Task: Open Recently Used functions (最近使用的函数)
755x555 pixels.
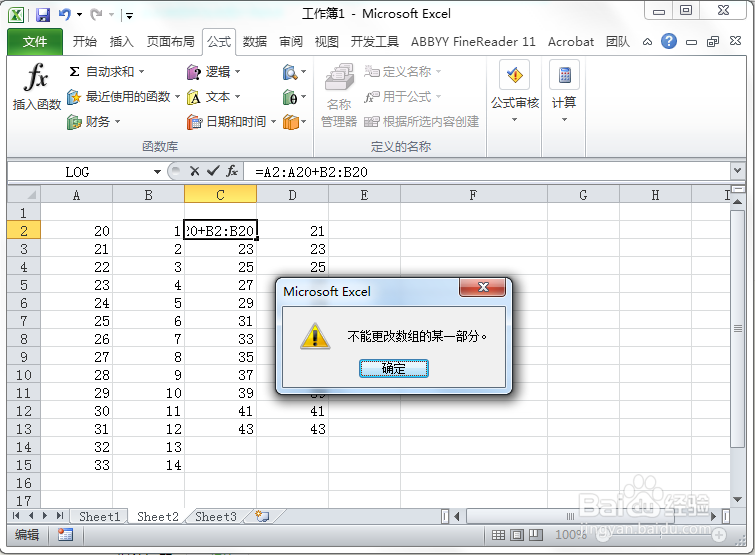Action: pos(123,97)
